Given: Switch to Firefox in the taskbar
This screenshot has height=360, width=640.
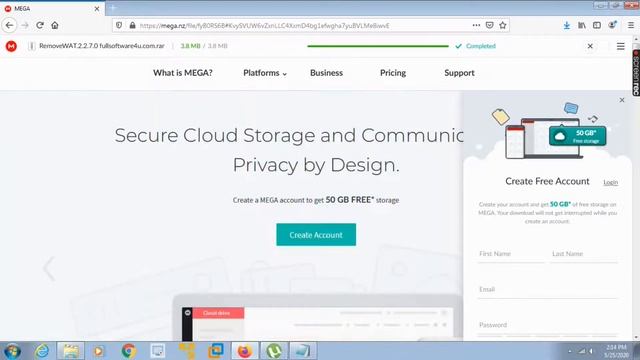Looking at the screenshot, I should coord(244,351).
